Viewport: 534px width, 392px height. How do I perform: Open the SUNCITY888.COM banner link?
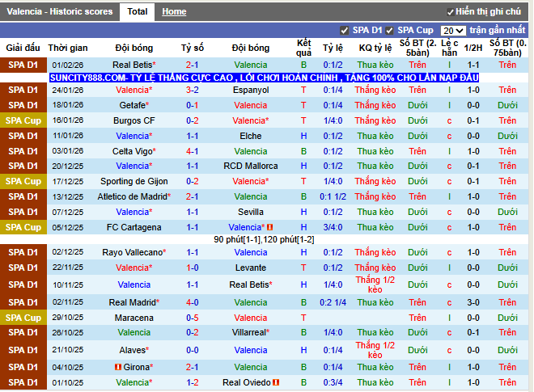264,78
